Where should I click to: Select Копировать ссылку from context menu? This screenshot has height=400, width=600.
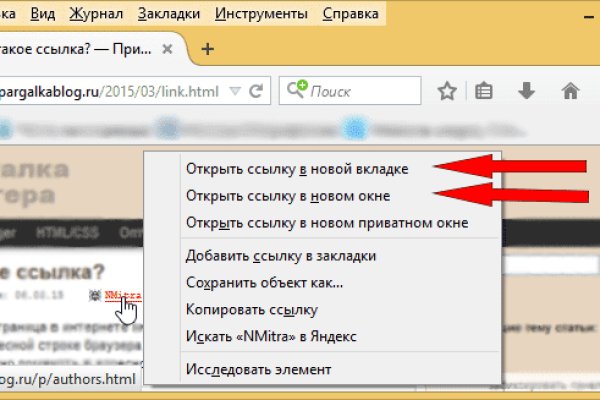(251, 310)
